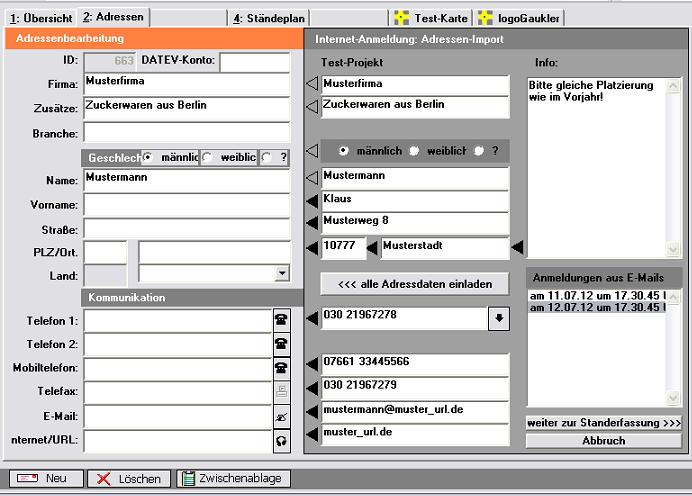Click the yellow icon on Test-Karte tab
This screenshot has width=692, height=496.
(401, 18)
